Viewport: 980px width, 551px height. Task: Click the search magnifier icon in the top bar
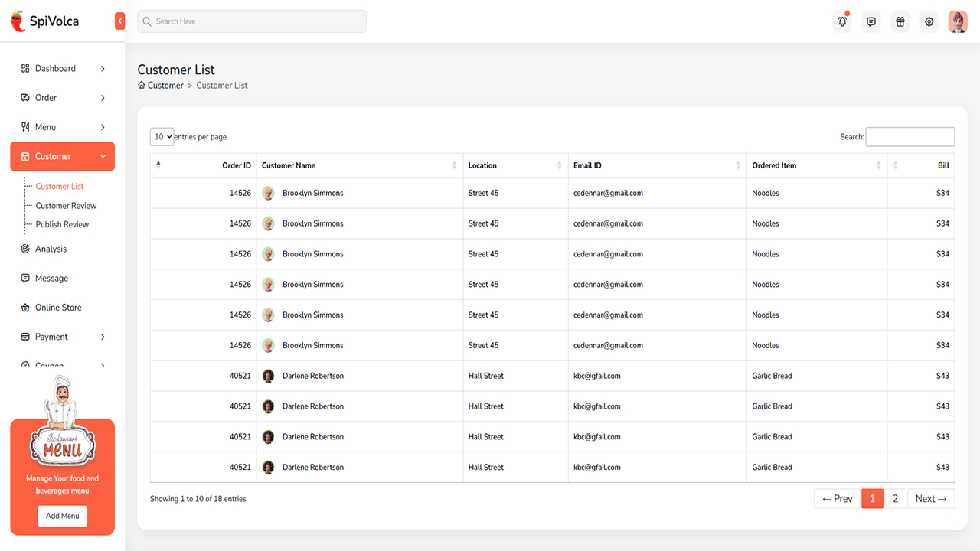(x=147, y=21)
